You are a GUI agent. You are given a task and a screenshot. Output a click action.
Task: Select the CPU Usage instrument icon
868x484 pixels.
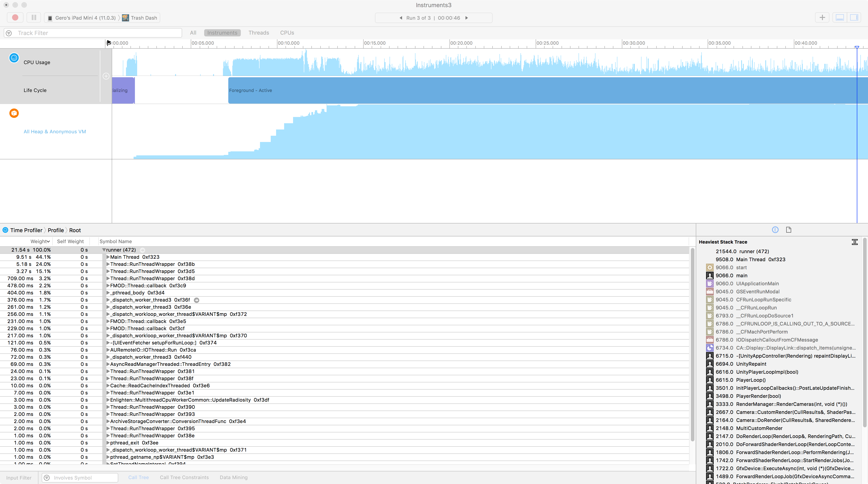point(14,58)
